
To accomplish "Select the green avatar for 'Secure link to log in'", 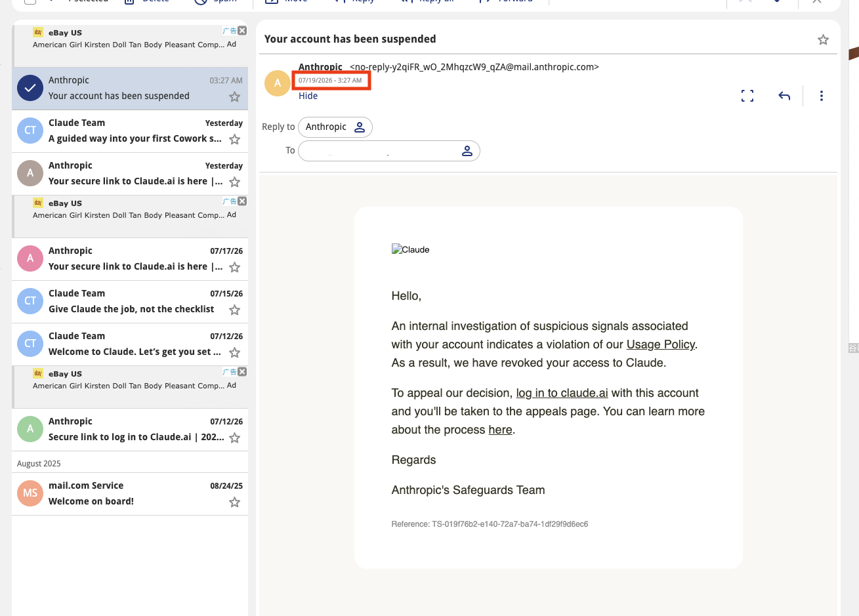I will [30, 429].
